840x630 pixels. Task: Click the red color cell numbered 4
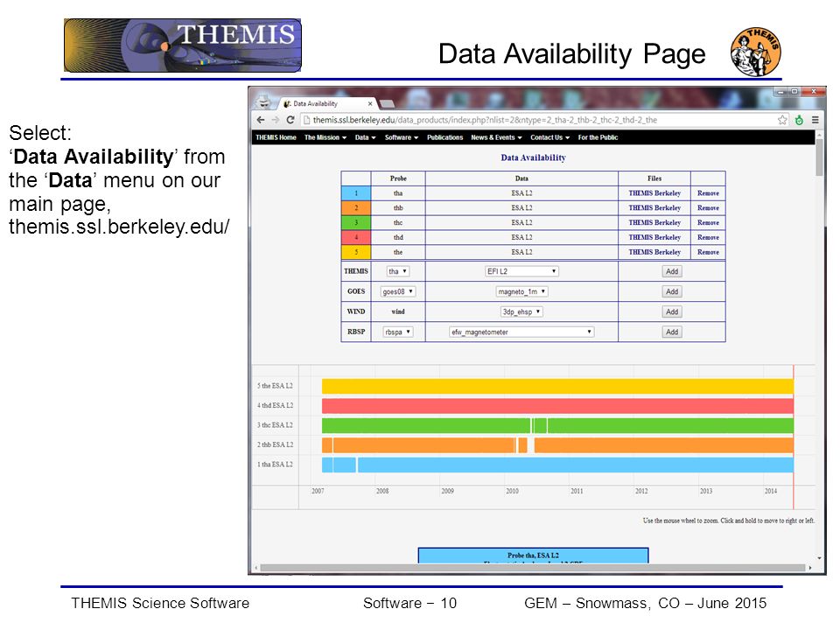[x=356, y=237]
